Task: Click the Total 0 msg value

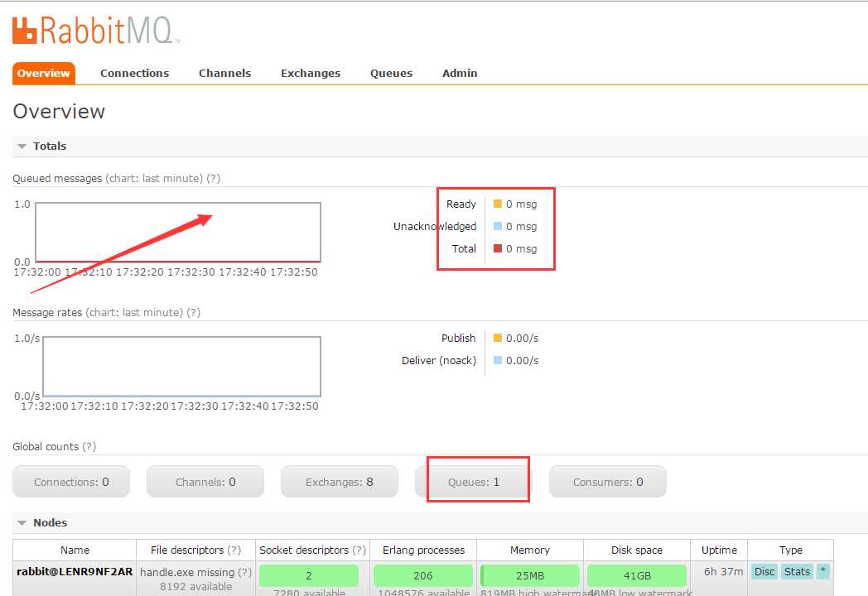Action: pyautogui.click(x=522, y=248)
